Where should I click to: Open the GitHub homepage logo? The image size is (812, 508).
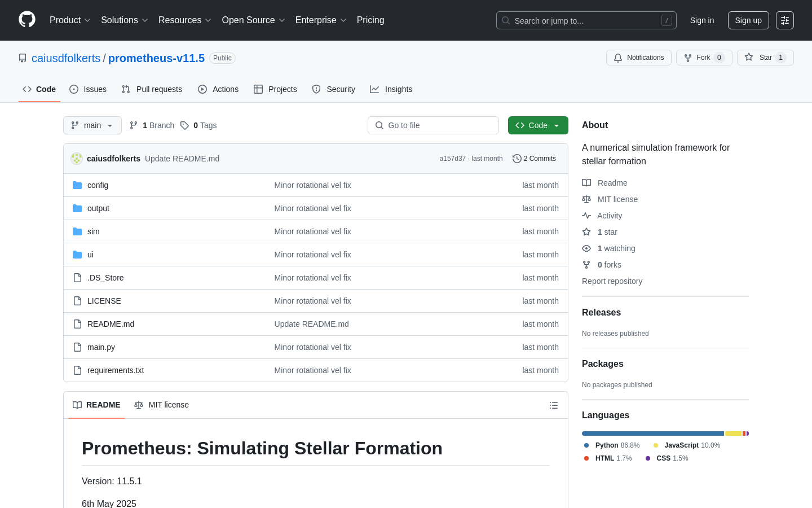27,20
